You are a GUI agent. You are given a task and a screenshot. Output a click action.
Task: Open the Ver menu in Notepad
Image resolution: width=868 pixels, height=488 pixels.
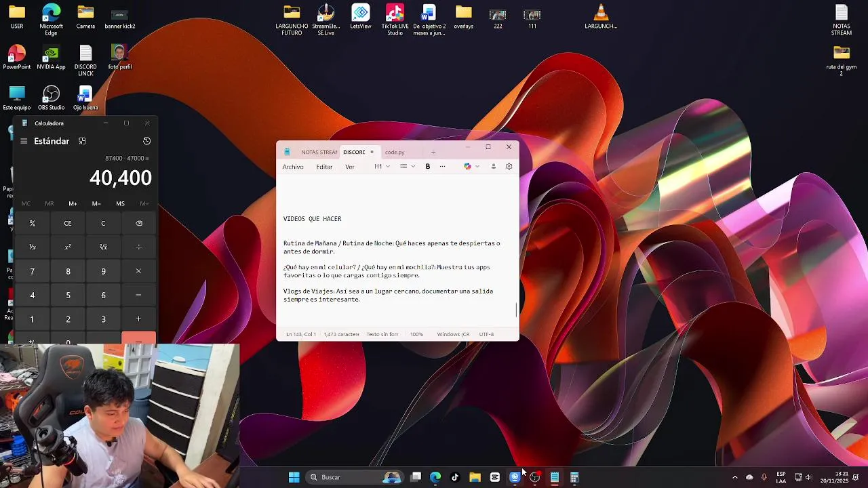(350, 167)
